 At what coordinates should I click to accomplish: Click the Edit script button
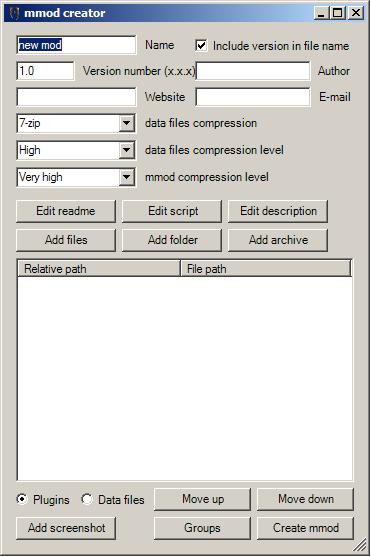coord(172,211)
